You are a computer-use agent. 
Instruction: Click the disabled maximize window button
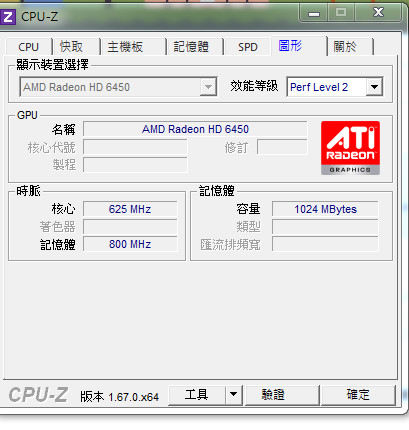341,13
